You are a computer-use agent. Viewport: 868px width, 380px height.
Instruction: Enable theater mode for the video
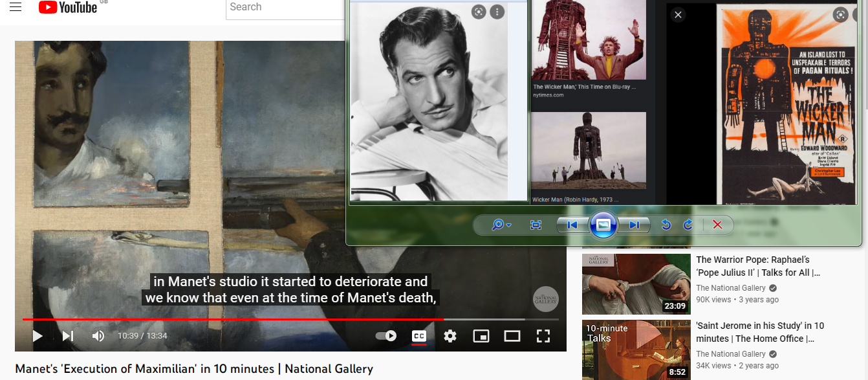[x=512, y=336]
